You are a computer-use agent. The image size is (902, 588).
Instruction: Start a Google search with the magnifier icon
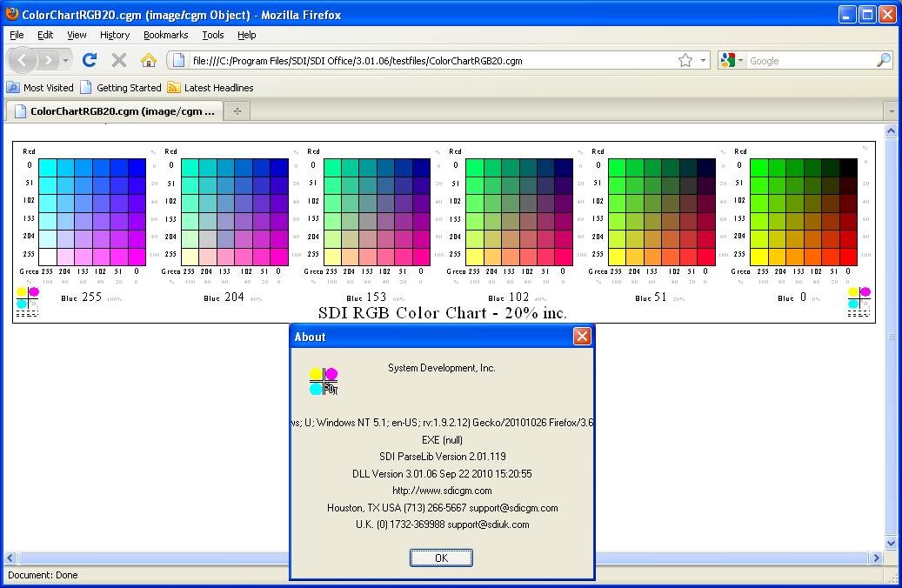click(x=883, y=60)
